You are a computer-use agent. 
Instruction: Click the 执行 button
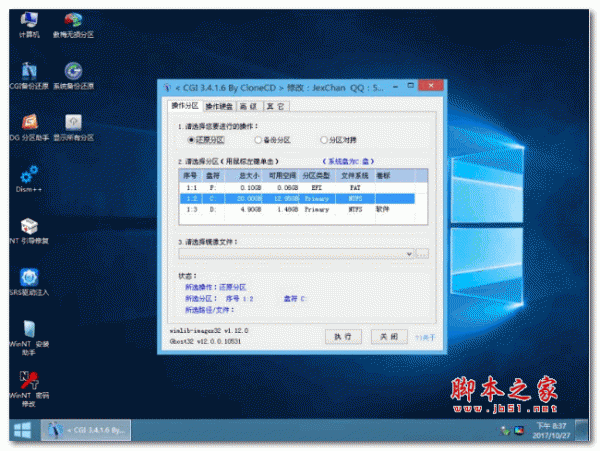343,337
